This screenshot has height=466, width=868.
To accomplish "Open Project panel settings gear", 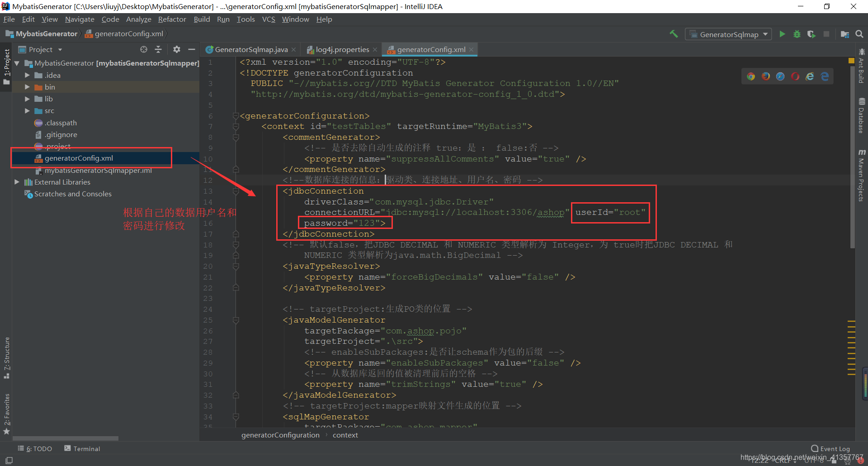I will 177,49.
